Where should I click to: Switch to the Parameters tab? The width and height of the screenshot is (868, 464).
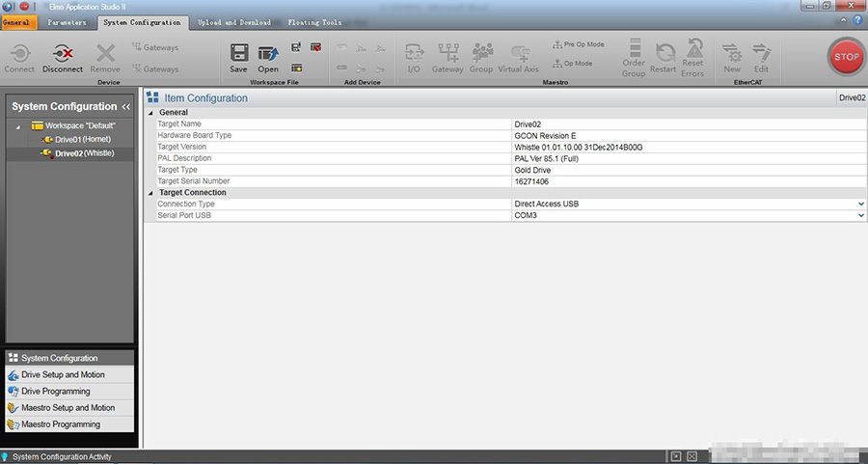click(x=67, y=22)
